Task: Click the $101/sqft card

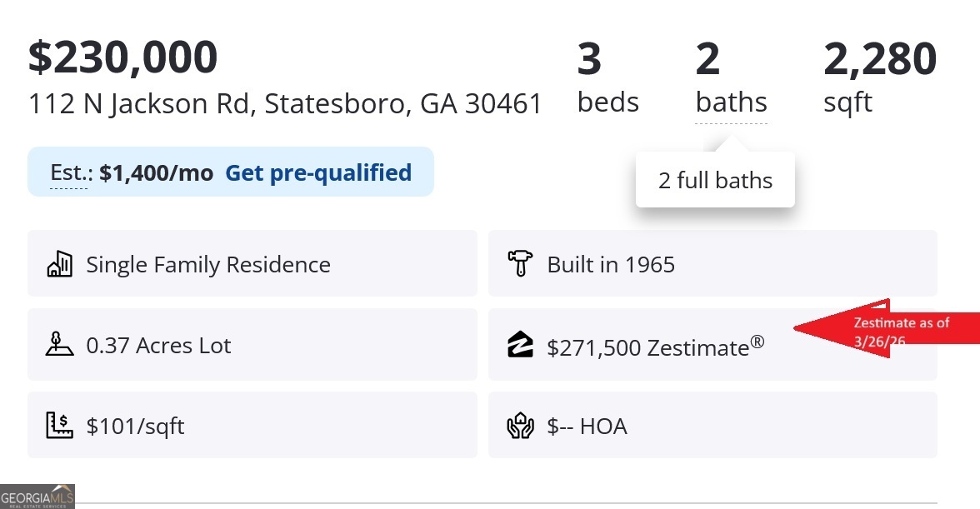Action: click(x=252, y=426)
